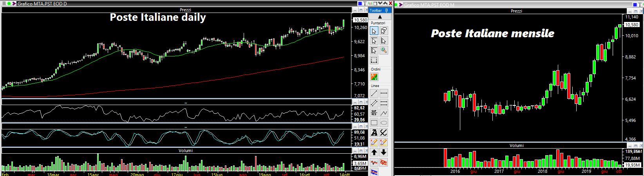Select the crosshair pointer tool

click(x=374, y=50)
